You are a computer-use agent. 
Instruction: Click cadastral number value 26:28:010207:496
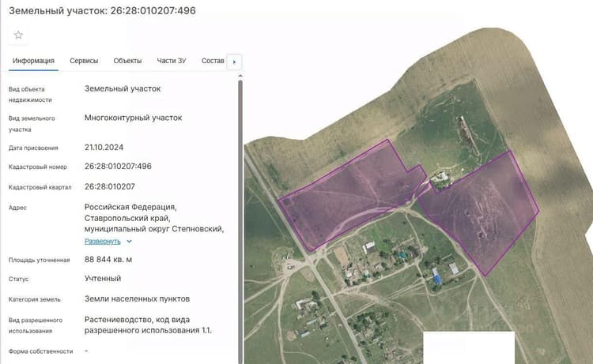118,166
